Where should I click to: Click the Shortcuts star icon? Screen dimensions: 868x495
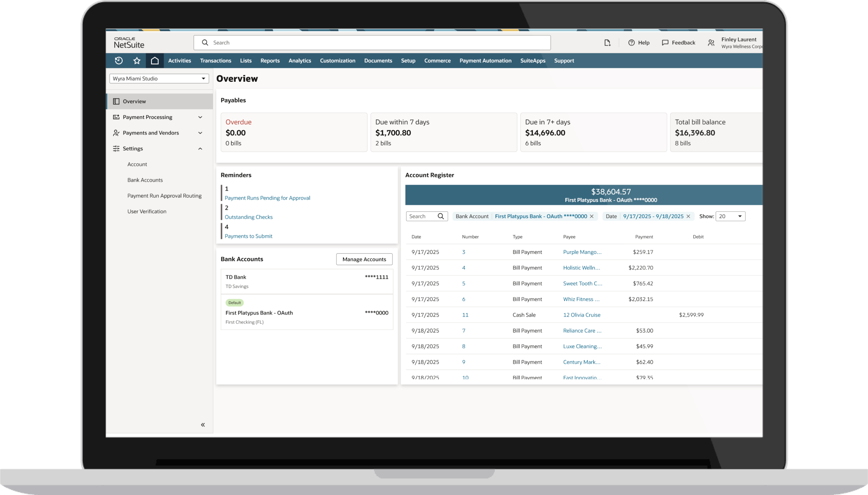click(x=137, y=61)
